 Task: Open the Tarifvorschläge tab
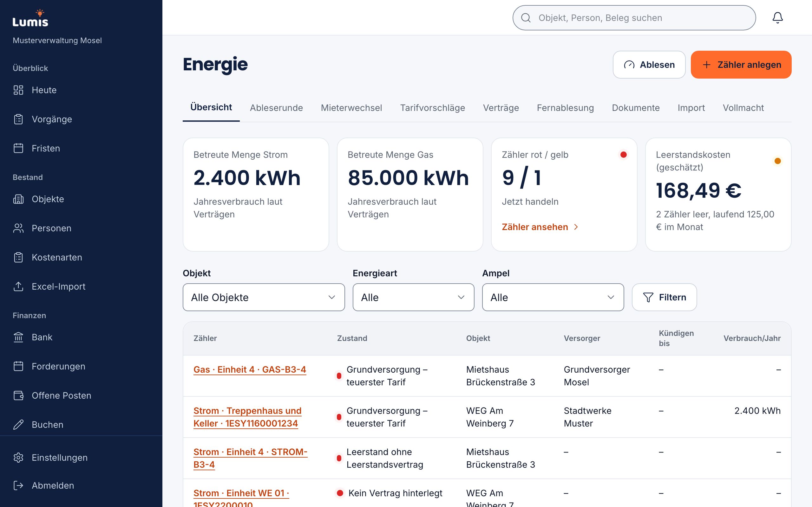(x=432, y=108)
